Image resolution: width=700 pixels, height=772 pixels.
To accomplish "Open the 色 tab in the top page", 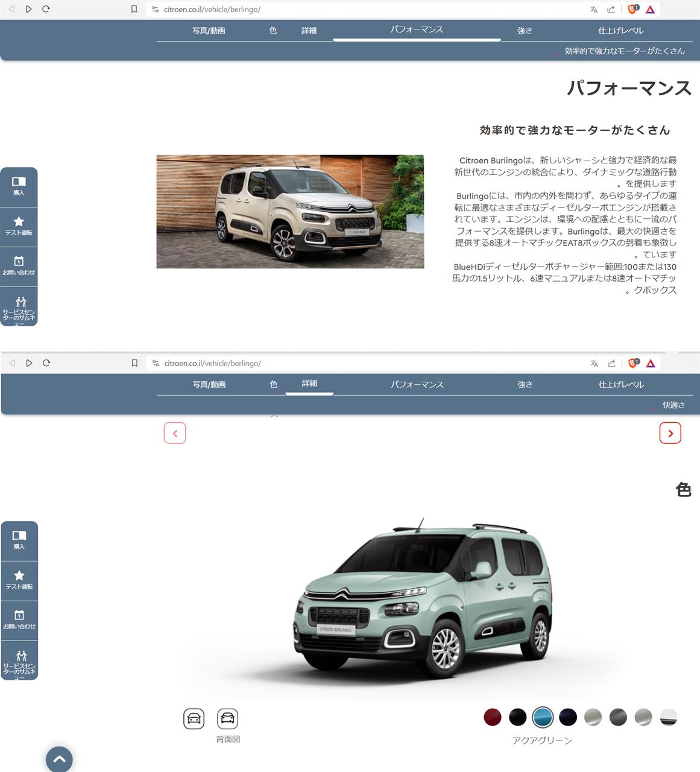I will [273, 30].
